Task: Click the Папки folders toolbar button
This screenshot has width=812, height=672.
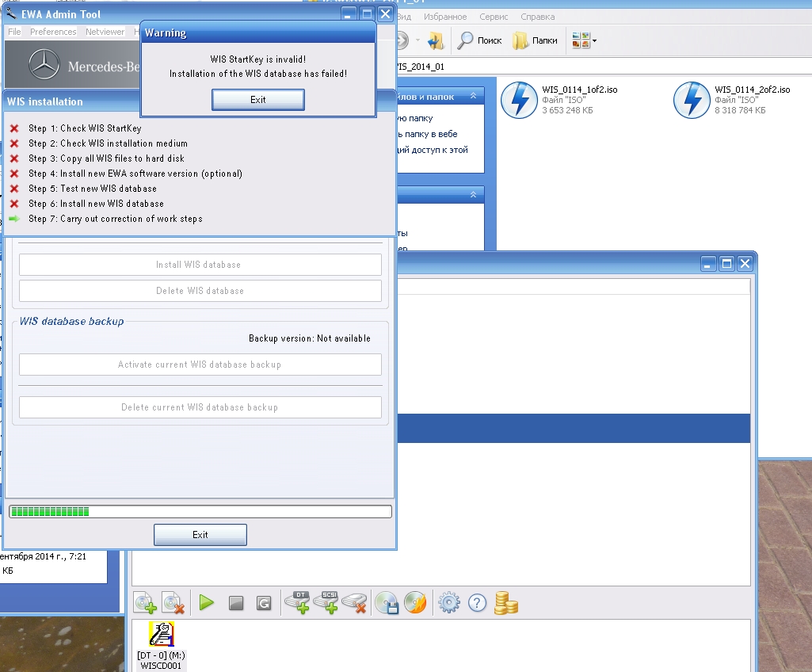Action: click(x=535, y=40)
